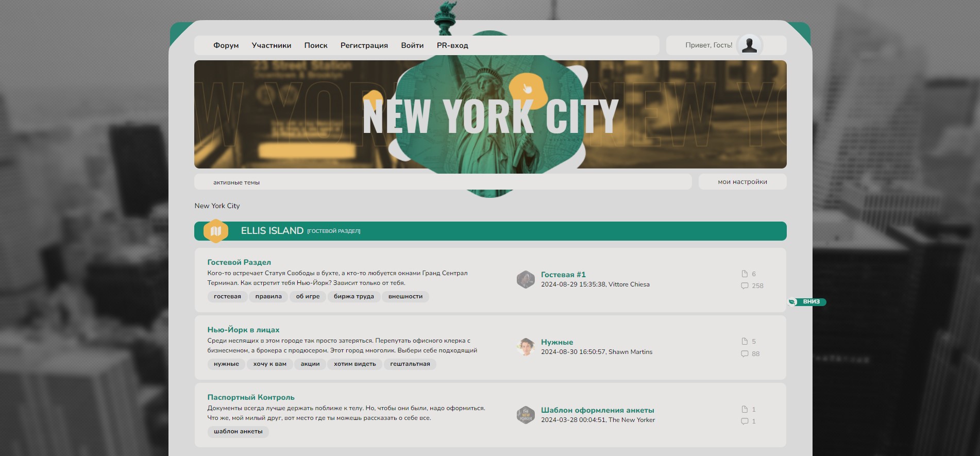Click comment icon in Паспортный Контроль row

745,421
